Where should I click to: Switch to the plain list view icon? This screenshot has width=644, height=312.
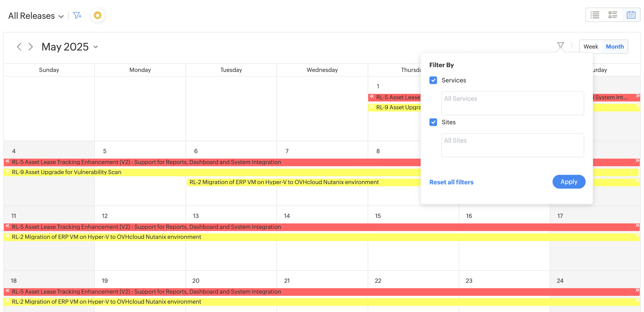[x=595, y=15]
